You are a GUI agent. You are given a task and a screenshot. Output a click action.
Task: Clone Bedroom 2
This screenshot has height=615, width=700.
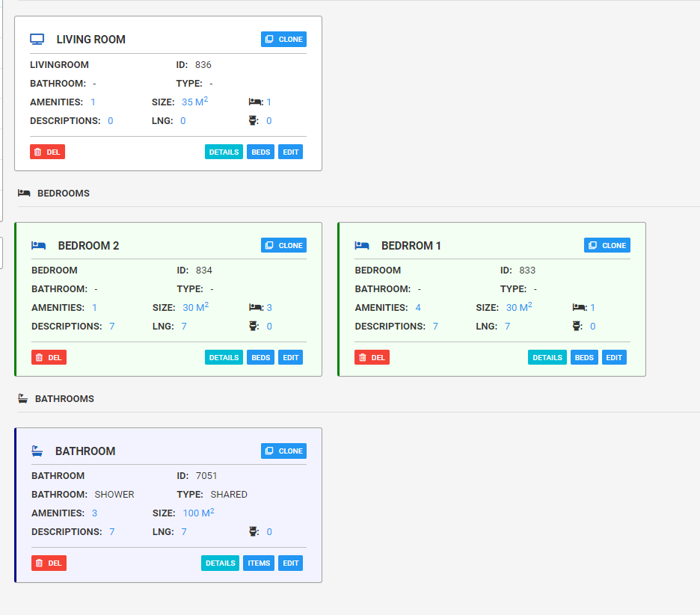(x=284, y=245)
